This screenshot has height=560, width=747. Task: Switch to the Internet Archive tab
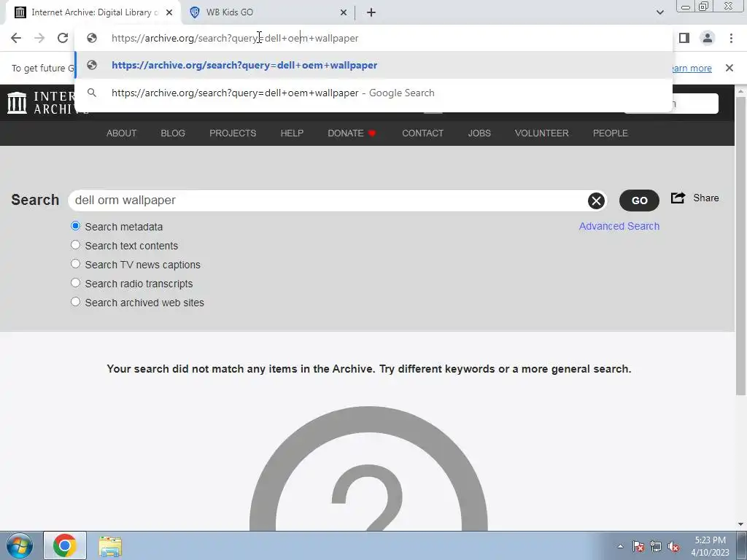pyautogui.click(x=93, y=12)
